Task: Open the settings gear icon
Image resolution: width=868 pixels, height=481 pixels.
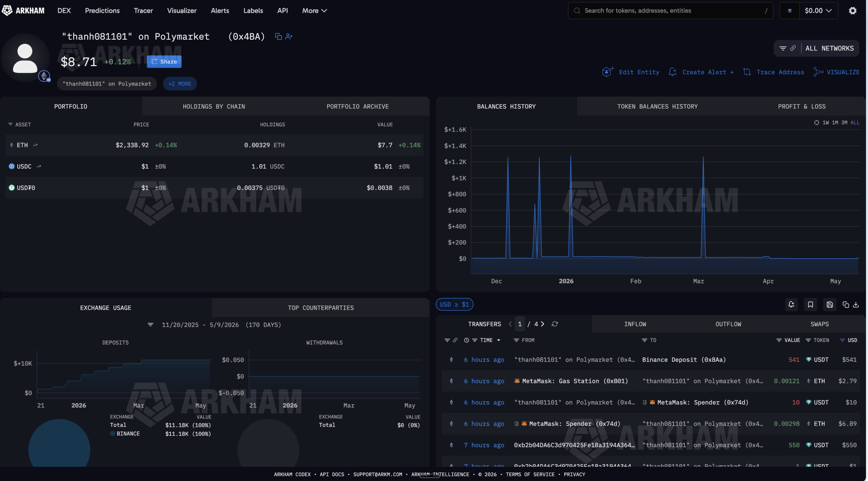Action: pos(852,11)
